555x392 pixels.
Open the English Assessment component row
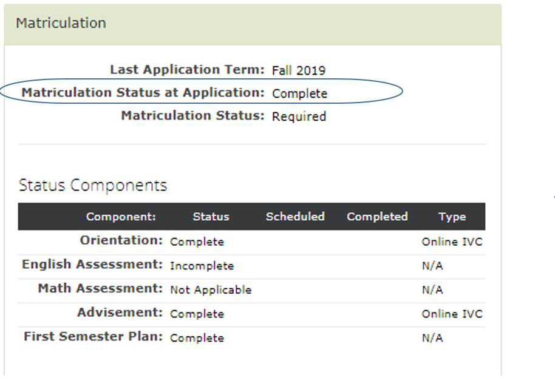tap(94, 264)
